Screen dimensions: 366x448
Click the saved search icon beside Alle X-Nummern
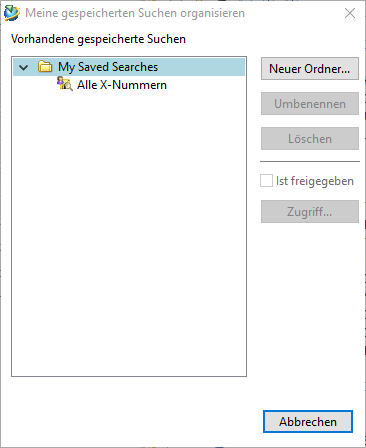coord(65,84)
